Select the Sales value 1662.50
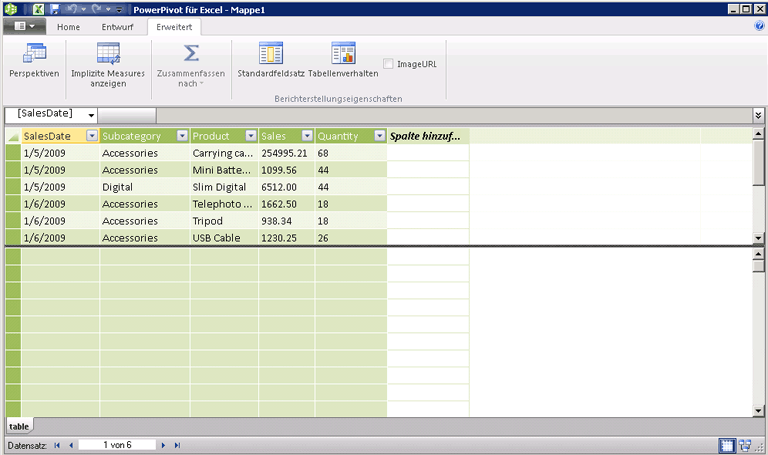The image size is (768, 455). (287, 204)
